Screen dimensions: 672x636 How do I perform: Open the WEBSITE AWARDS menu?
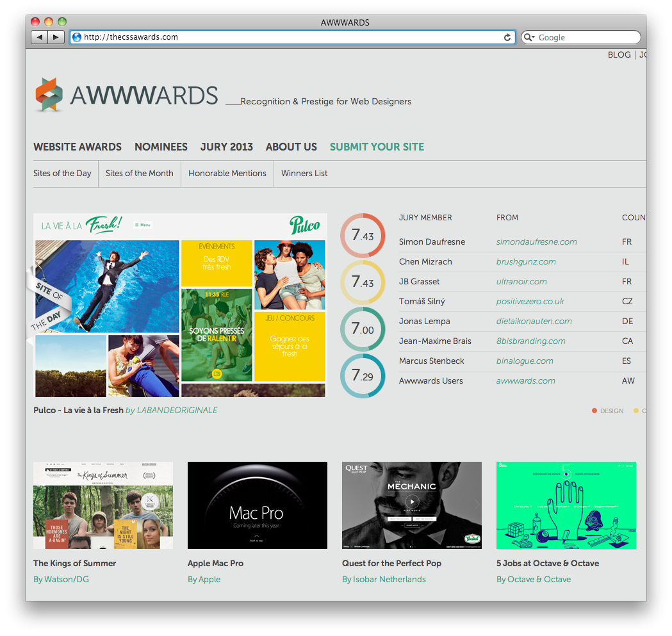78,147
